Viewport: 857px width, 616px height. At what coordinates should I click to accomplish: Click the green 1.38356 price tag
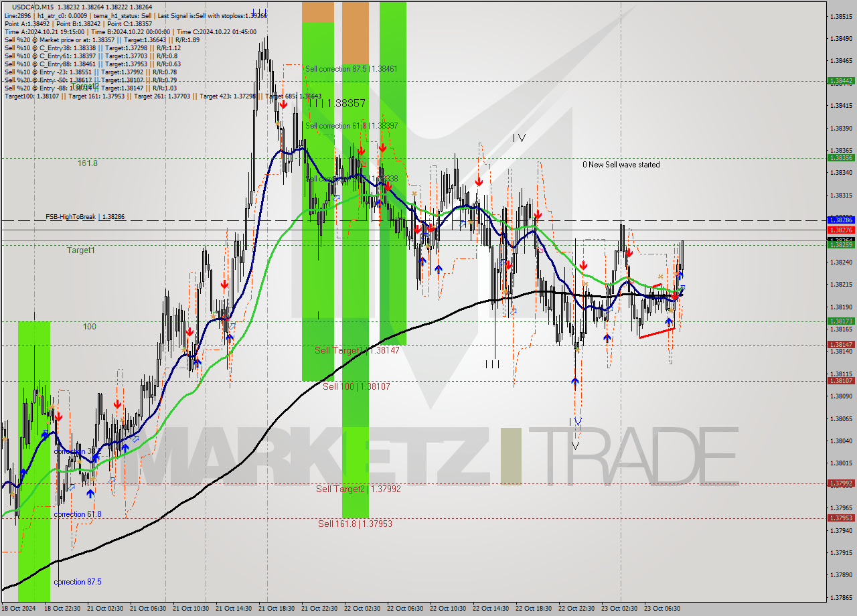841,158
